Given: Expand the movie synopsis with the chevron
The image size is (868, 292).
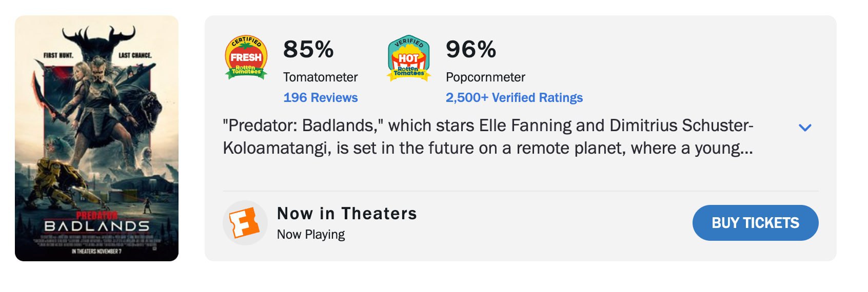Looking at the screenshot, I should coord(805,128).
